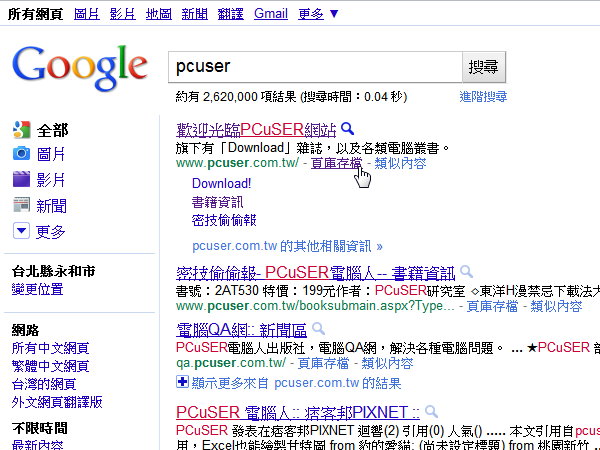Open pcuser.com.tw 的其他相關資訊 link
Image resolution: width=600 pixels, height=450 pixels.
[x=287, y=246]
